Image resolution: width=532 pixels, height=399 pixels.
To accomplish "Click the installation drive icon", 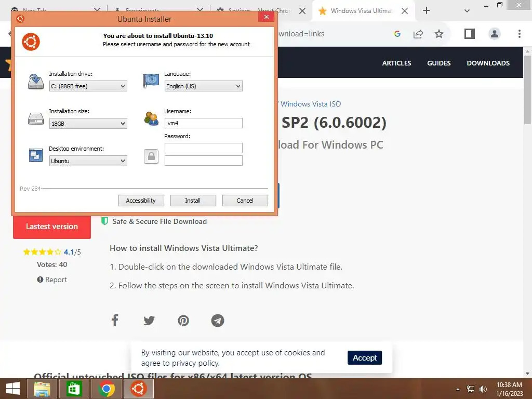I will pos(36,82).
